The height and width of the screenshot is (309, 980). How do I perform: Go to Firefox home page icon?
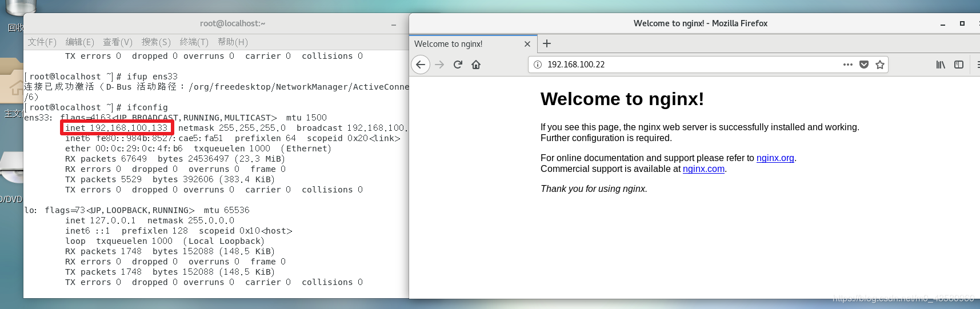pyautogui.click(x=476, y=65)
